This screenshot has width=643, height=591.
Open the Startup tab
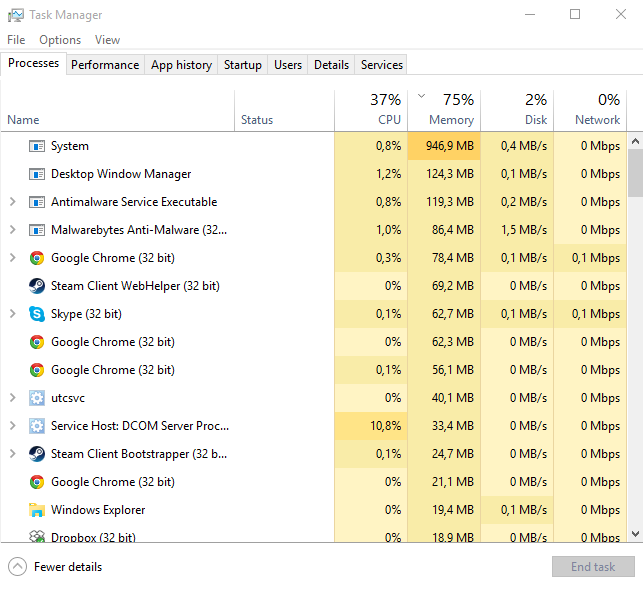pos(242,65)
